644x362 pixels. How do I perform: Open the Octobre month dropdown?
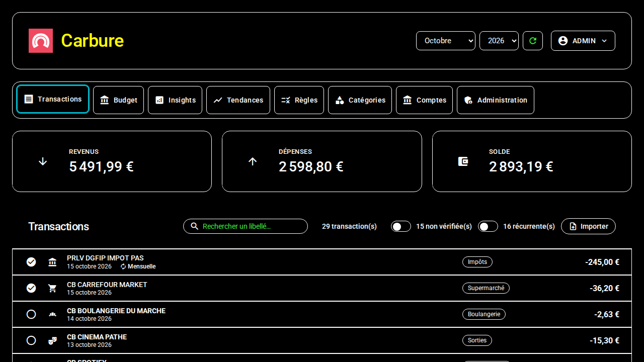(x=446, y=41)
